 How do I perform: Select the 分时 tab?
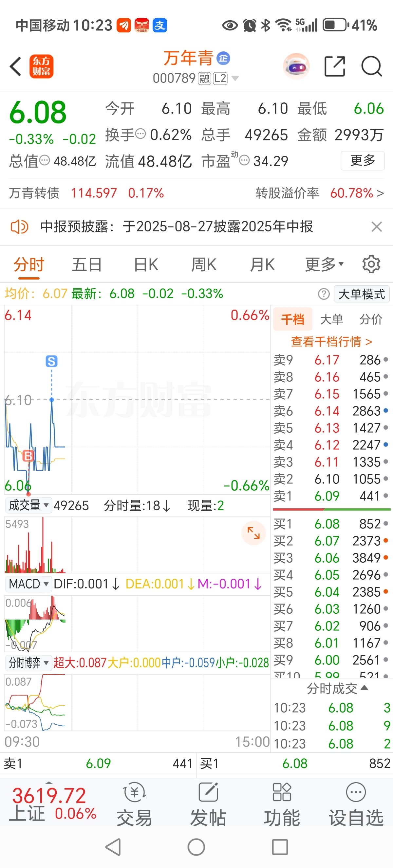click(x=29, y=264)
